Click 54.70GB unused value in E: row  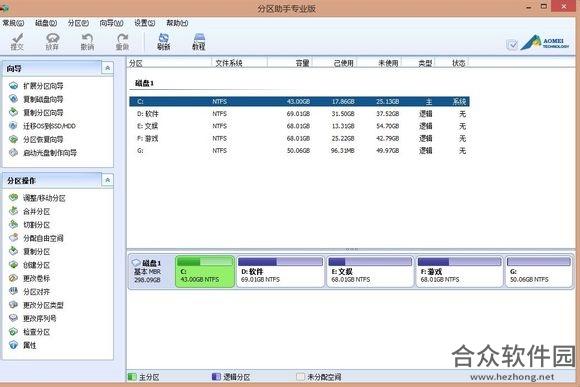click(388, 126)
